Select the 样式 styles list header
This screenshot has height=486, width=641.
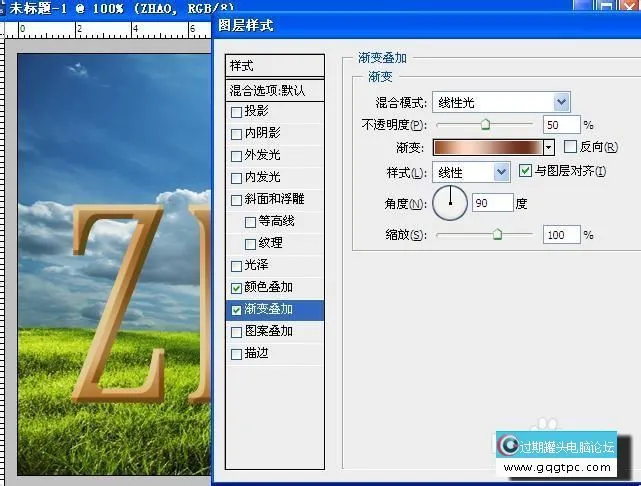point(275,65)
